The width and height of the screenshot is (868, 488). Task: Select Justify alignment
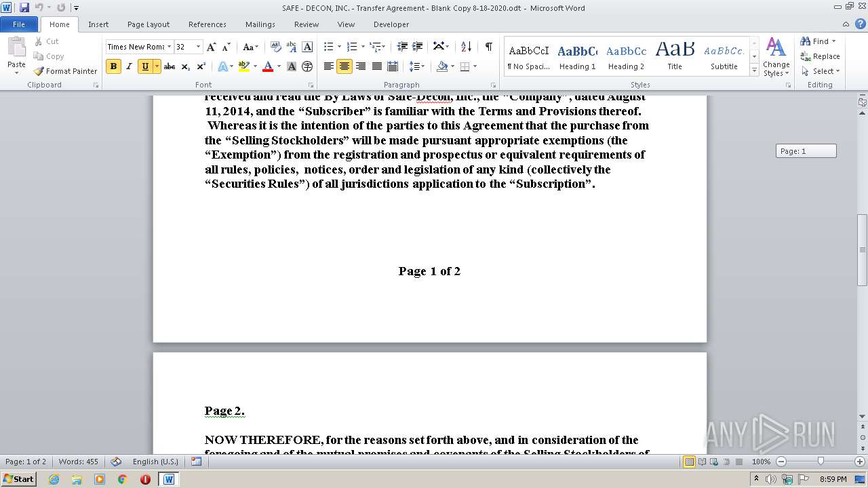click(376, 66)
